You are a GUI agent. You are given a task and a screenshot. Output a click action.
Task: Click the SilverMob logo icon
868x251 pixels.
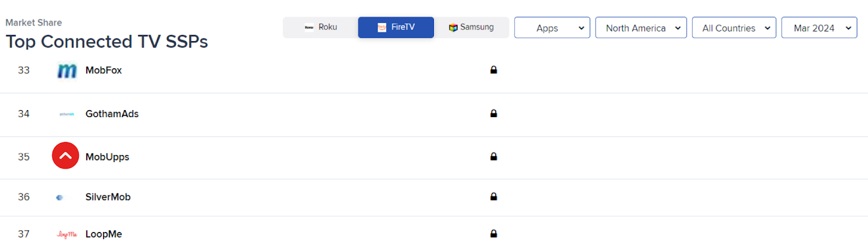click(x=60, y=197)
